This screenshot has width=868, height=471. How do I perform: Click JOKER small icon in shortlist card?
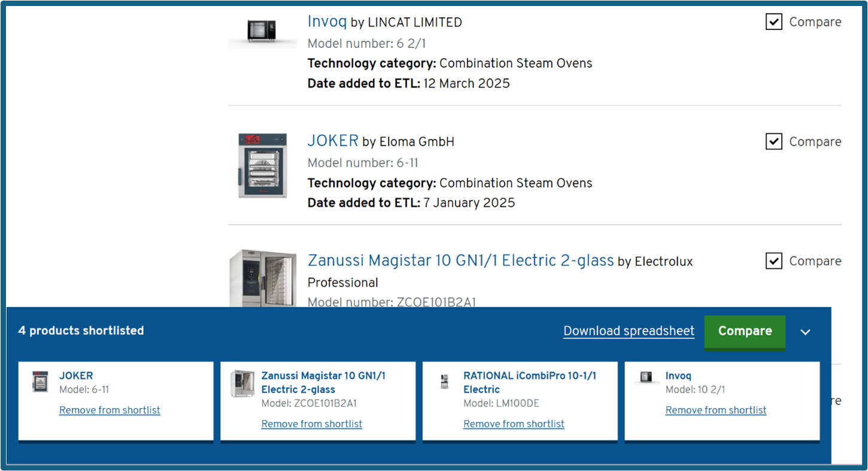[x=40, y=382]
